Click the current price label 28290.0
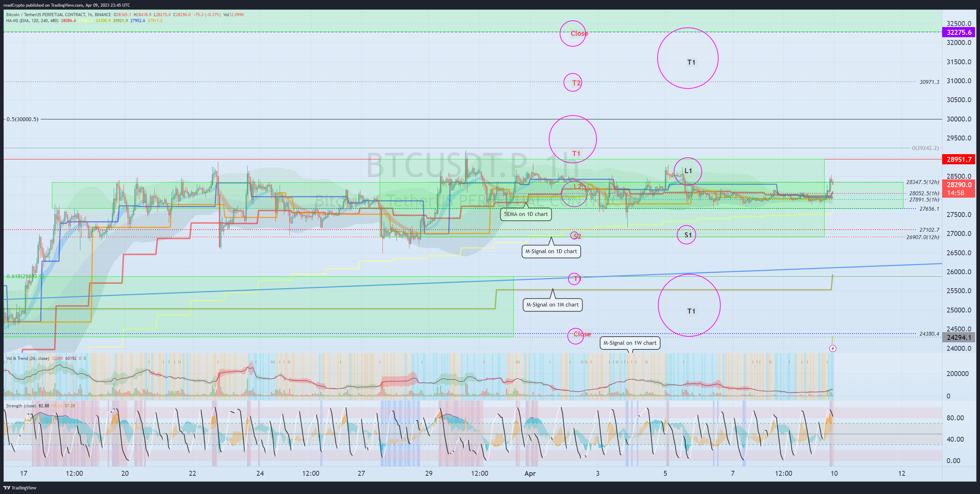This screenshot has height=494, width=980. [x=959, y=185]
